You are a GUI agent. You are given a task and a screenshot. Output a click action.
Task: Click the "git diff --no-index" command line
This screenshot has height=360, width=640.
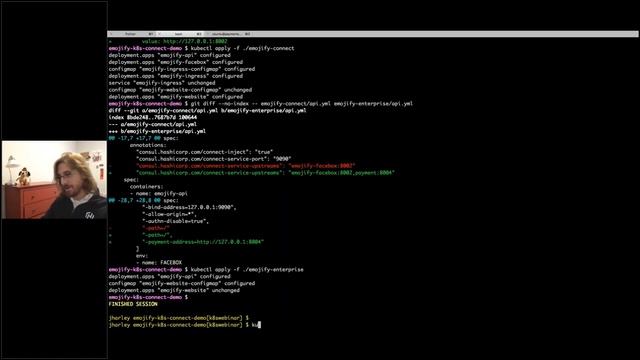(x=260, y=104)
